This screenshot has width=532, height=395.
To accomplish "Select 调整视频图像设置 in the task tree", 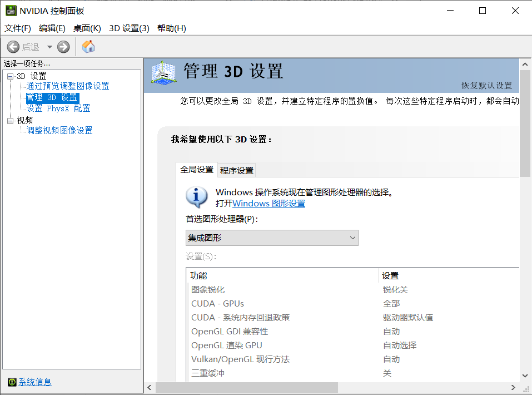I will tap(59, 130).
